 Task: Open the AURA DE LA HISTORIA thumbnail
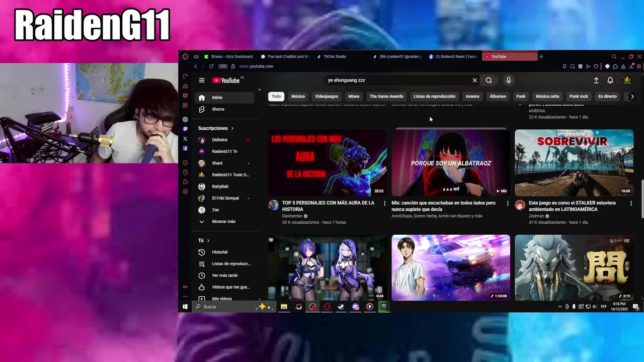pyautogui.click(x=328, y=163)
